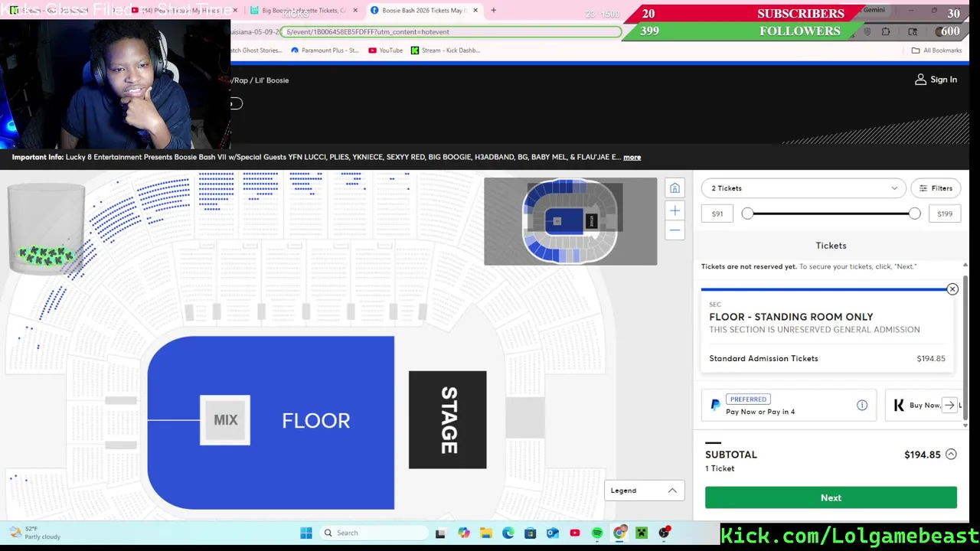Zoom in on the seat map
980x551 pixels.
click(675, 210)
